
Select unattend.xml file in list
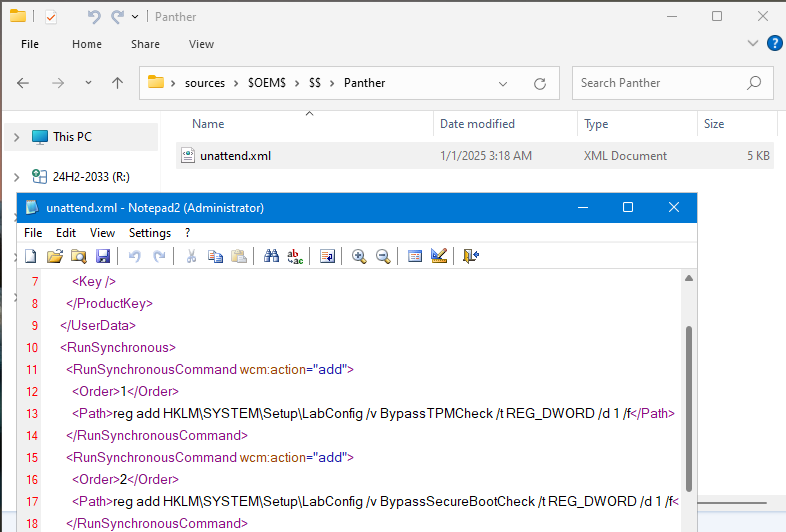point(475,156)
